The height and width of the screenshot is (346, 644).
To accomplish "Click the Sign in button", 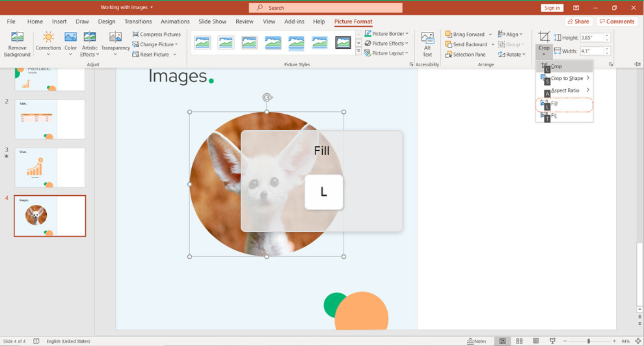I will tap(552, 8).
